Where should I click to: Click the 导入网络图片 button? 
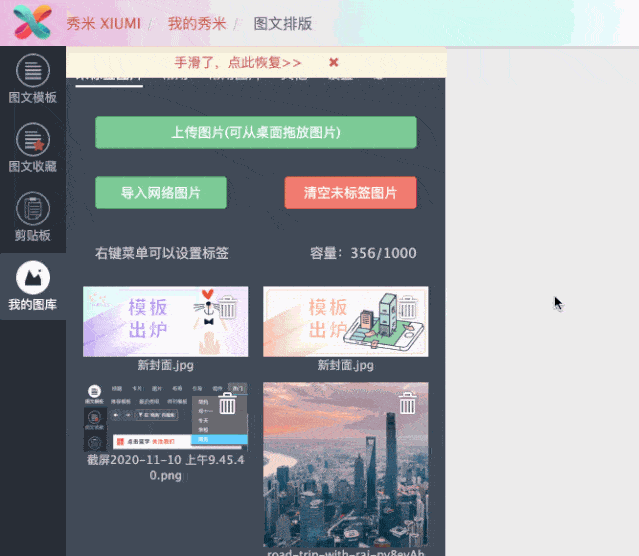(161, 192)
